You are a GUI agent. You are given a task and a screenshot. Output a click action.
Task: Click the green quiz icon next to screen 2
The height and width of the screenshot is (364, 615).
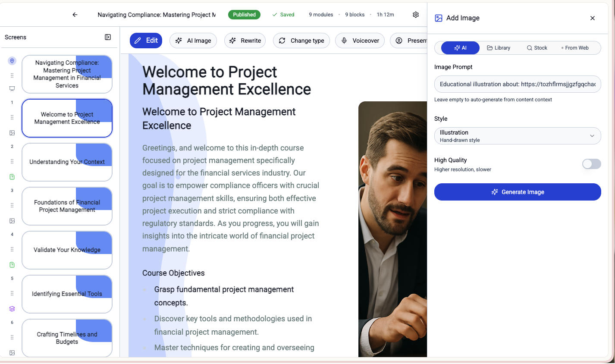(x=12, y=177)
